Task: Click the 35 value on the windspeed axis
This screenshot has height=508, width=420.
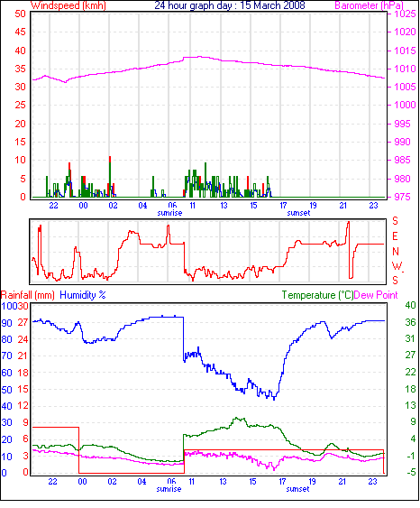Action: pyautogui.click(x=20, y=69)
